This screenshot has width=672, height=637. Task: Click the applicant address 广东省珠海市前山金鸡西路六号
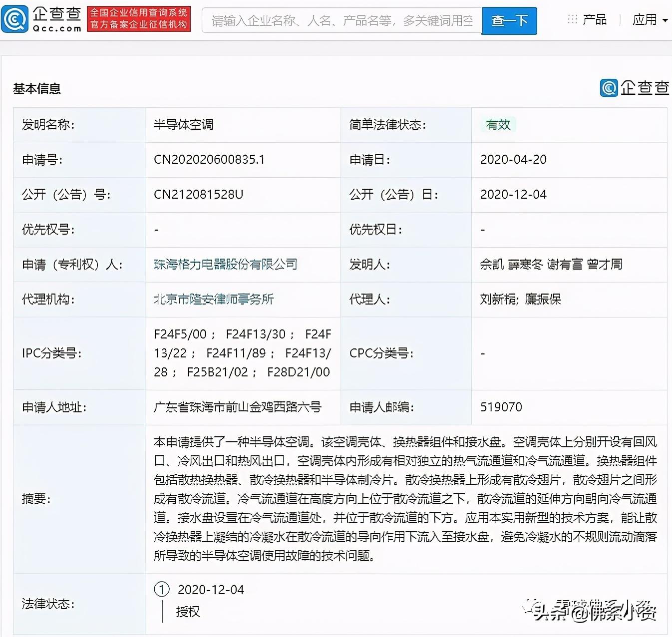(x=237, y=407)
